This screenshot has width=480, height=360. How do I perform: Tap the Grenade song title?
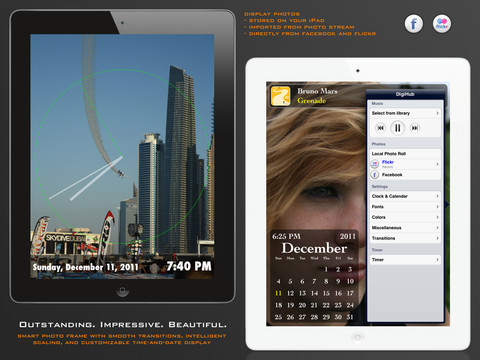pos(312,100)
